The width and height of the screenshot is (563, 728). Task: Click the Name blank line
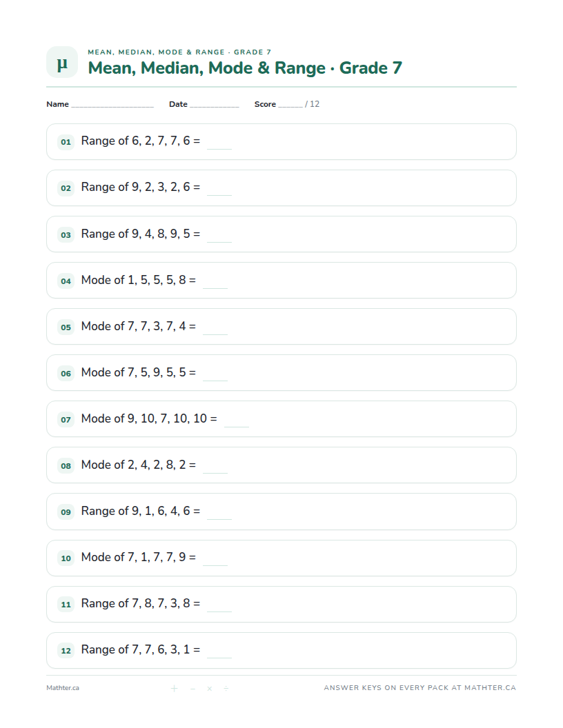(x=112, y=105)
